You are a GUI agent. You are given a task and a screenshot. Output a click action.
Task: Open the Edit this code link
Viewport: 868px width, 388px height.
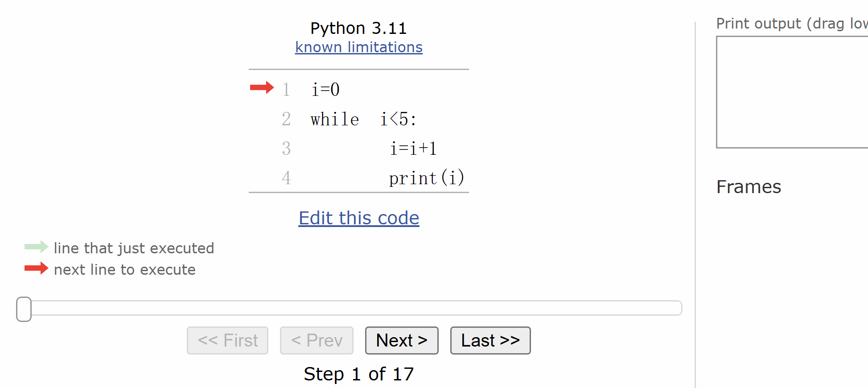[358, 218]
